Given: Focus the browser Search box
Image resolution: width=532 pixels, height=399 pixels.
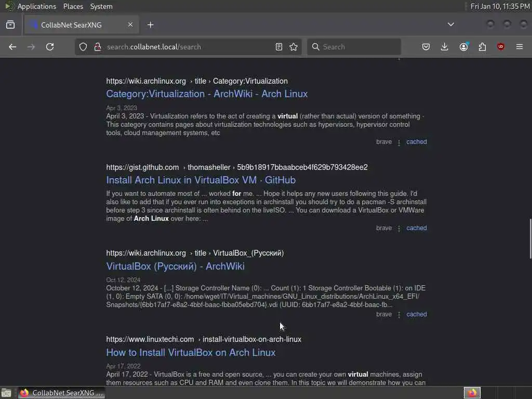Looking at the screenshot, I should pyautogui.click(x=354, y=47).
